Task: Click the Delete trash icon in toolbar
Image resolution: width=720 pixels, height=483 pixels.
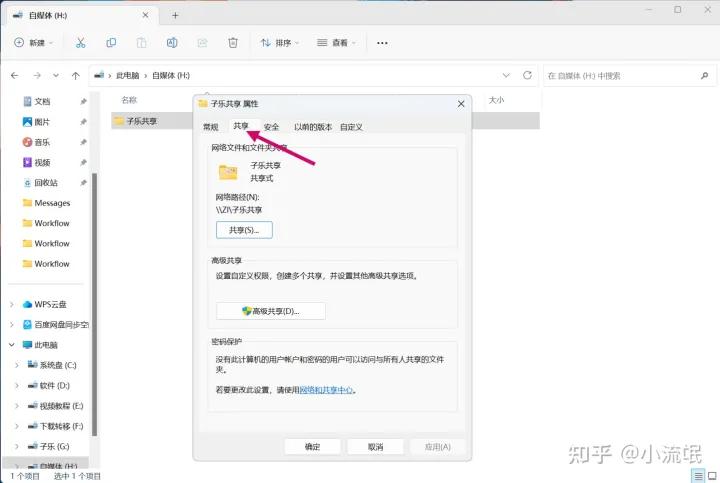Action: (x=233, y=43)
